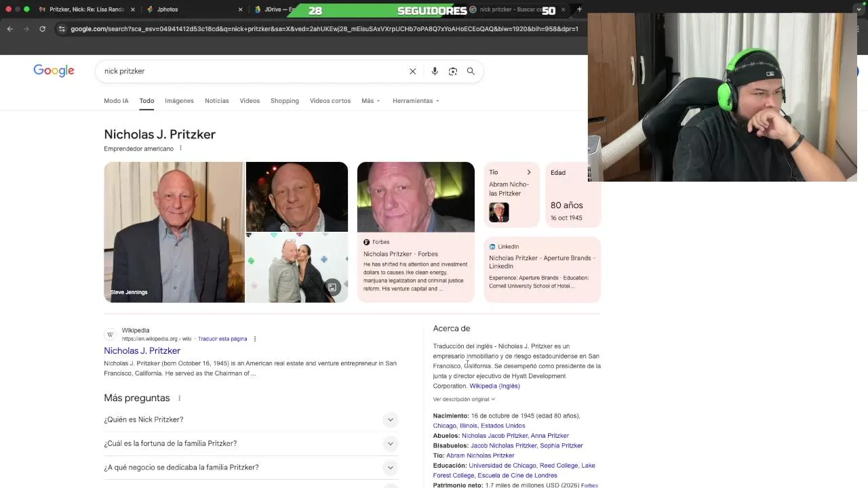
Task: Click the Wikipedia favicon of the result
Action: [x=111, y=335]
